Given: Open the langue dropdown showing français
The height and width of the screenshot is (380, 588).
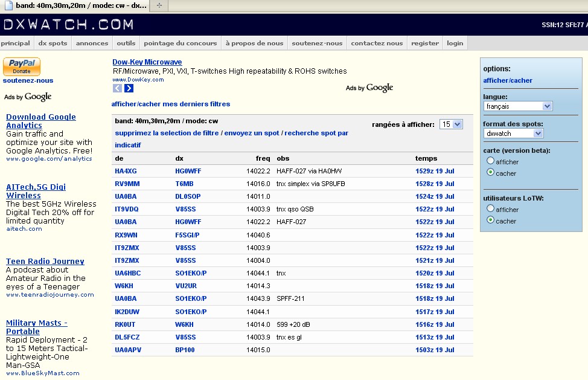Looking at the screenshot, I should (518, 106).
